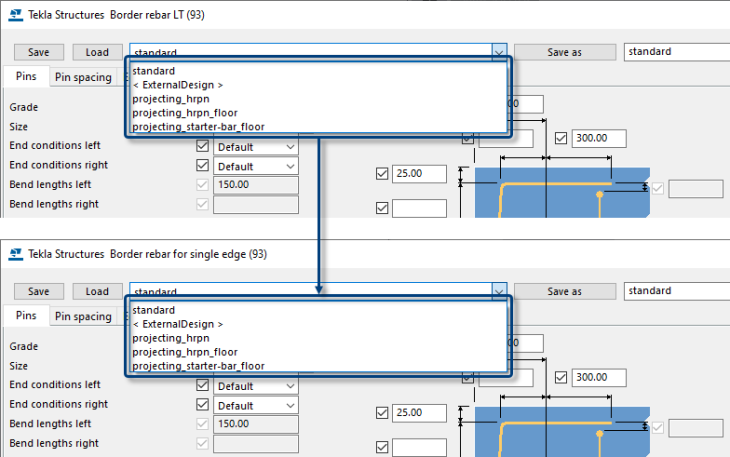
Task: Click Tekla Structures logo in Border rebar LT window
Action: (x=15, y=15)
